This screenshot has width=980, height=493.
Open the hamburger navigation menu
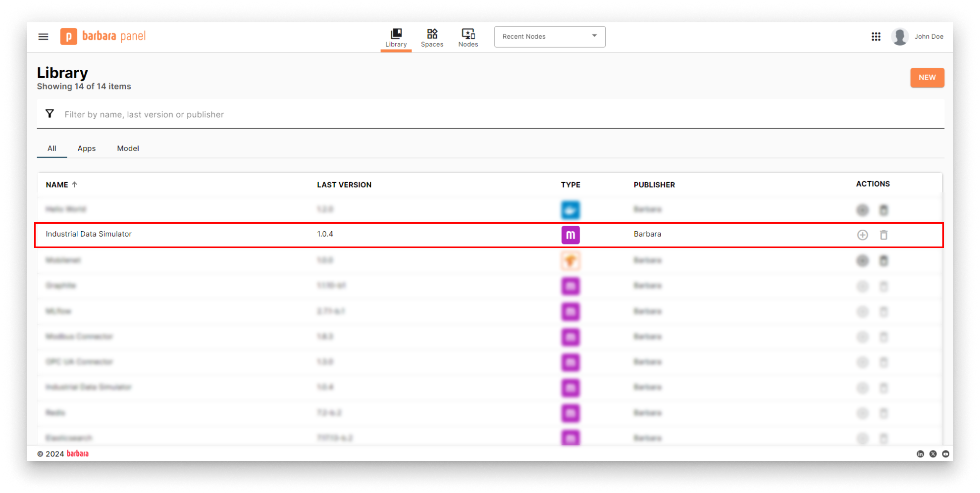point(43,37)
